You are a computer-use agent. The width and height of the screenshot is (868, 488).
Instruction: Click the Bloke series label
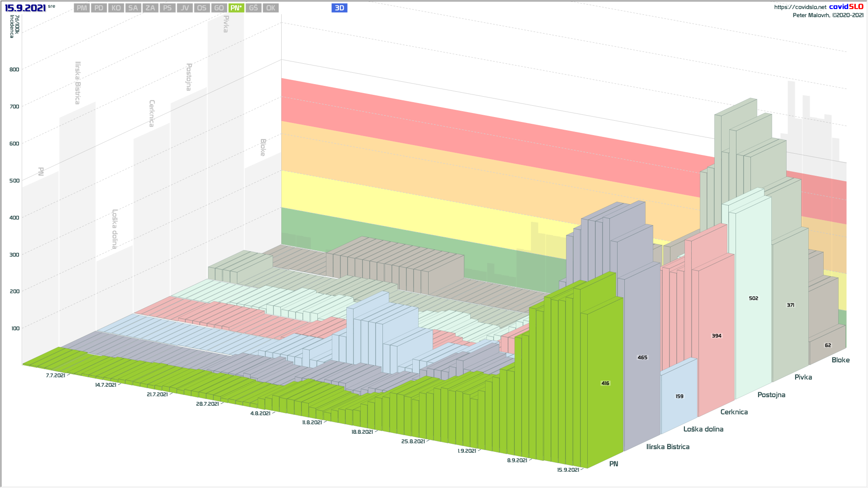click(840, 360)
